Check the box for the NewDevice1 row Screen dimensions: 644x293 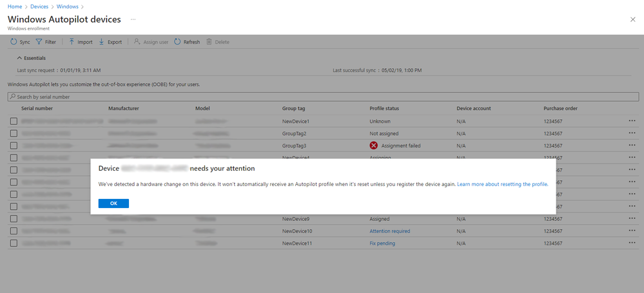click(x=14, y=122)
